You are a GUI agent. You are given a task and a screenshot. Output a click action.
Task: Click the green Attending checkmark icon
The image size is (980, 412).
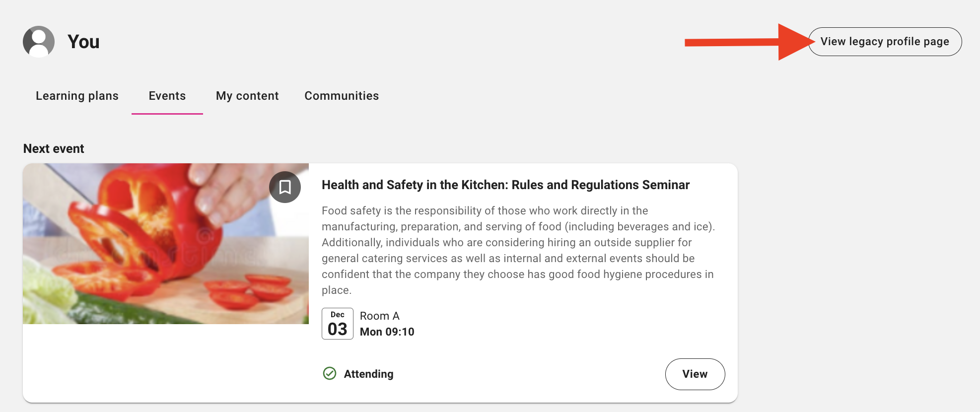click(330, 373)
